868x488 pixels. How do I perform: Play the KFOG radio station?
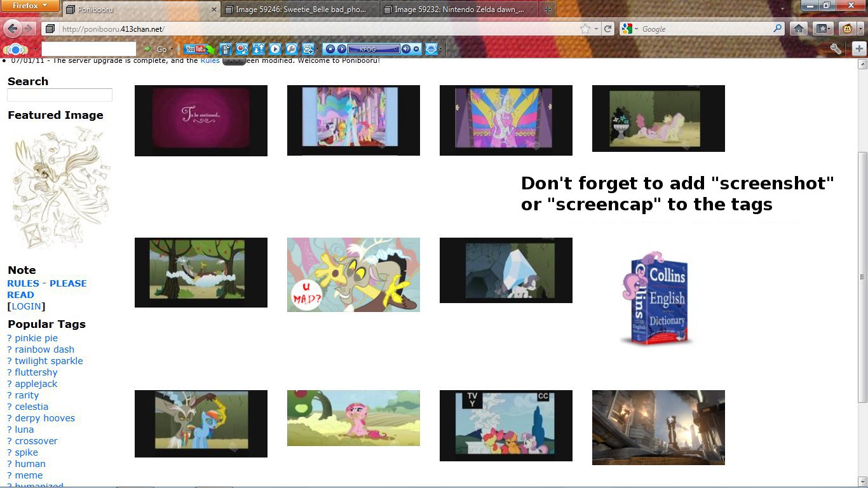click(342, 49)
